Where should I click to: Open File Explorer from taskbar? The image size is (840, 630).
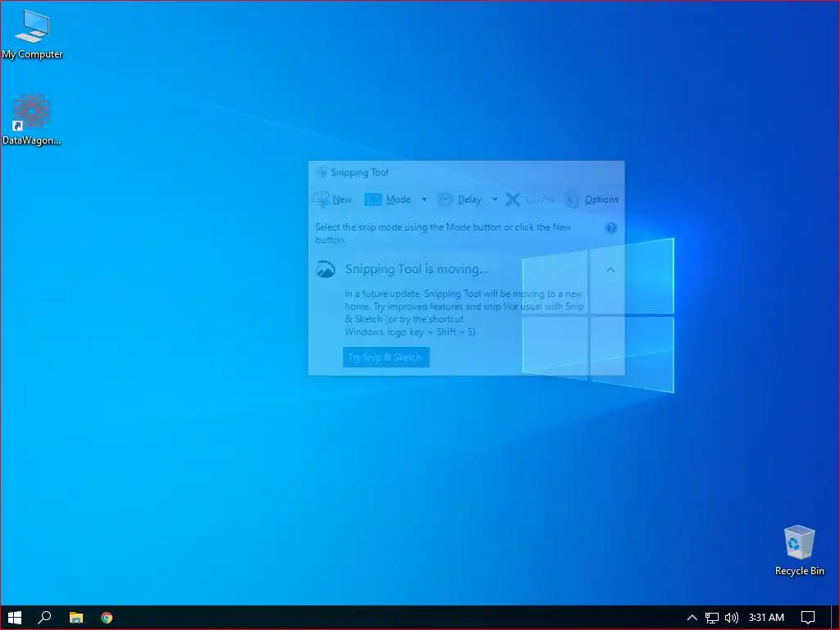coord(76,618)
